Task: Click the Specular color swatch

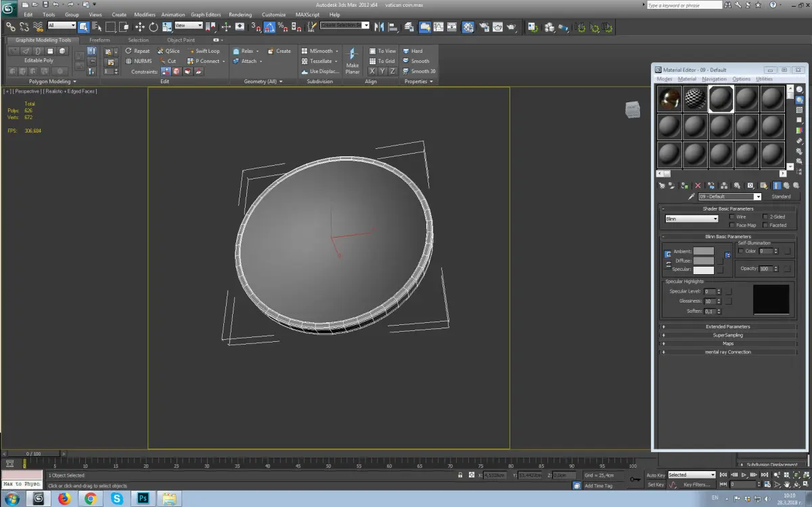Action: [703, 270]
